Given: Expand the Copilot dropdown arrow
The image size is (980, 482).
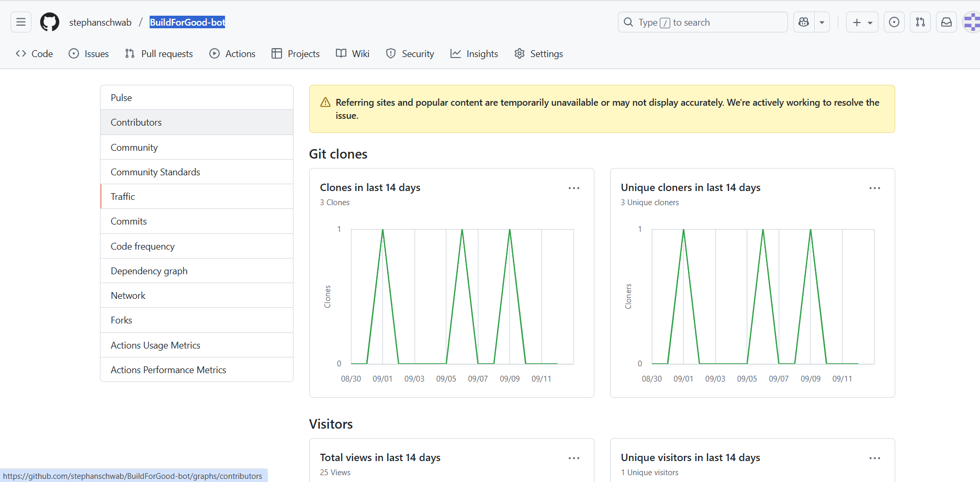Looking at the screenshot, I should click(822, 22).
